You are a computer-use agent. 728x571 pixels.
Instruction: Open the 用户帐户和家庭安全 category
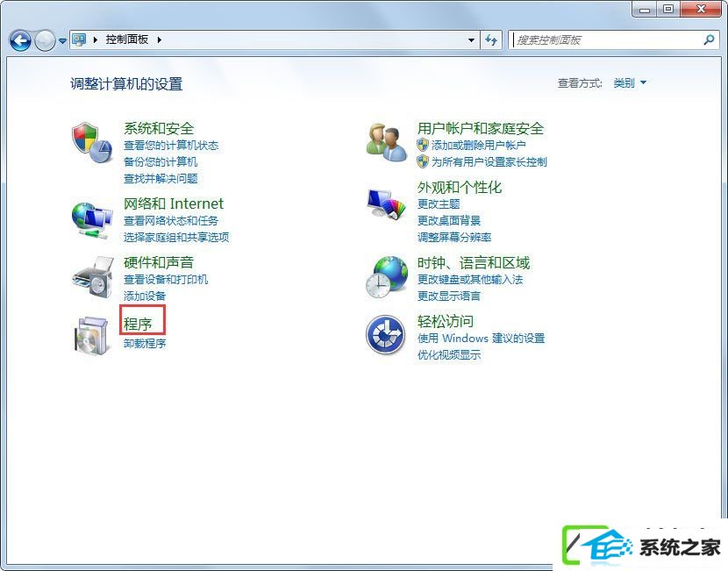[481, 128]
